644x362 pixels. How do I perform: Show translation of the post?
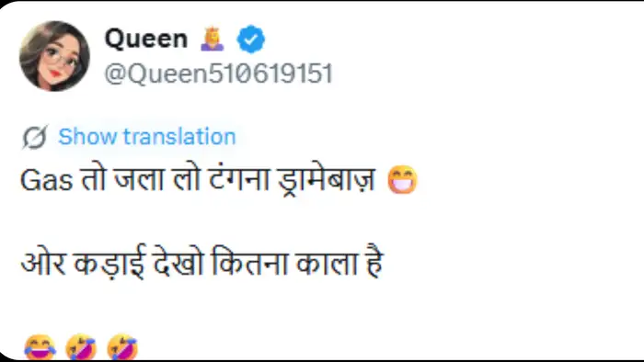click(147, 137)
